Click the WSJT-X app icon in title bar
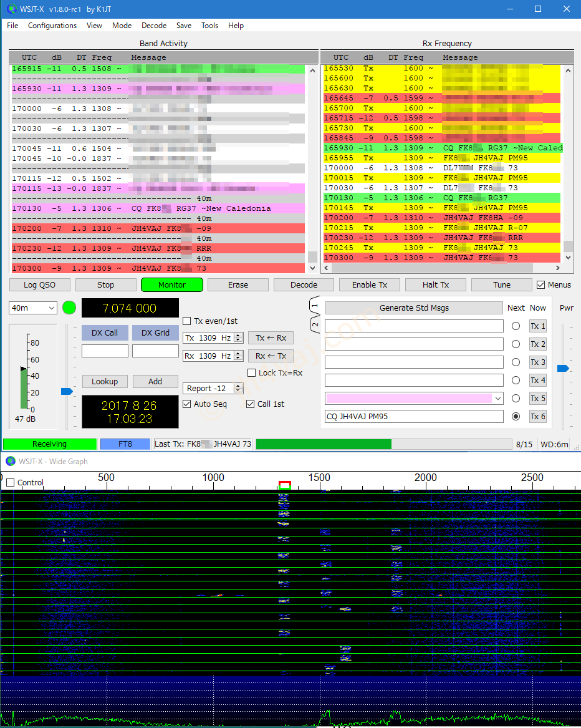Viewport: 581px width, 728px height. pyautogui.click(x=11, y=9)
